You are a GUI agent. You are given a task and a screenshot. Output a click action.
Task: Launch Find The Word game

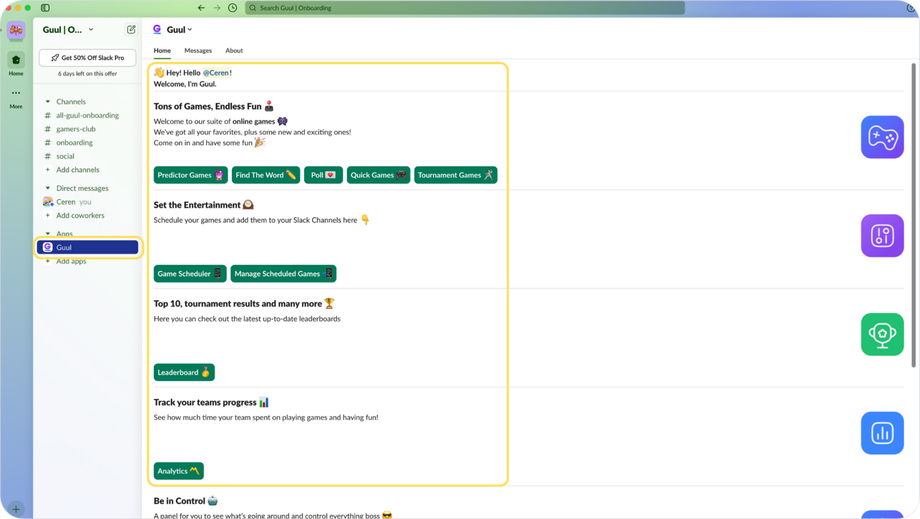(x=266, y=175)
